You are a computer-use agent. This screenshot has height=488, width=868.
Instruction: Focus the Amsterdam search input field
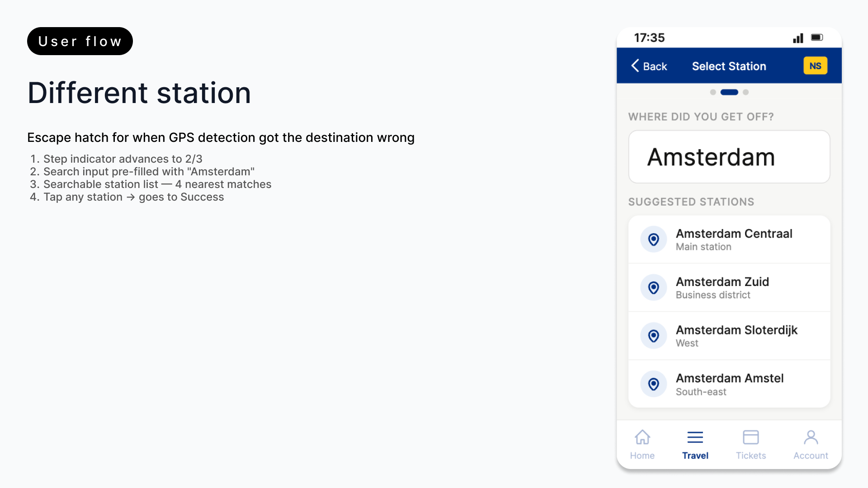point(729,157)
